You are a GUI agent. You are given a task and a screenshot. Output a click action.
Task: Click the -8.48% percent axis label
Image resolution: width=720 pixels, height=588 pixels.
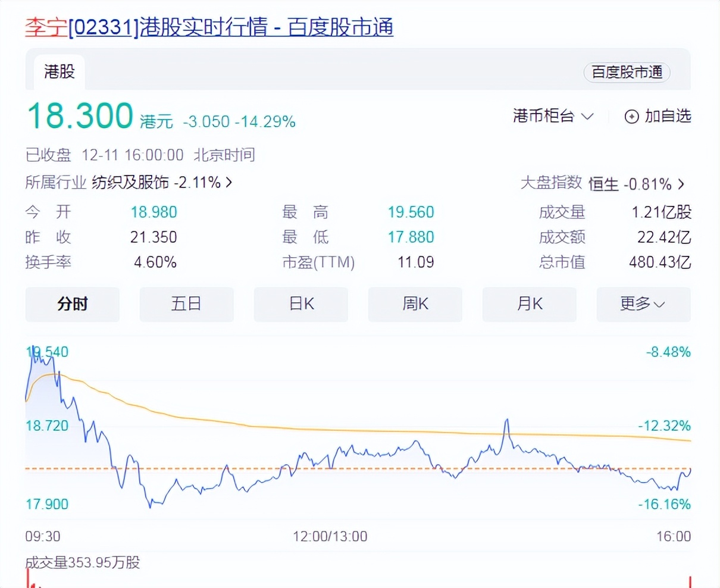click(x=669, y=352)
